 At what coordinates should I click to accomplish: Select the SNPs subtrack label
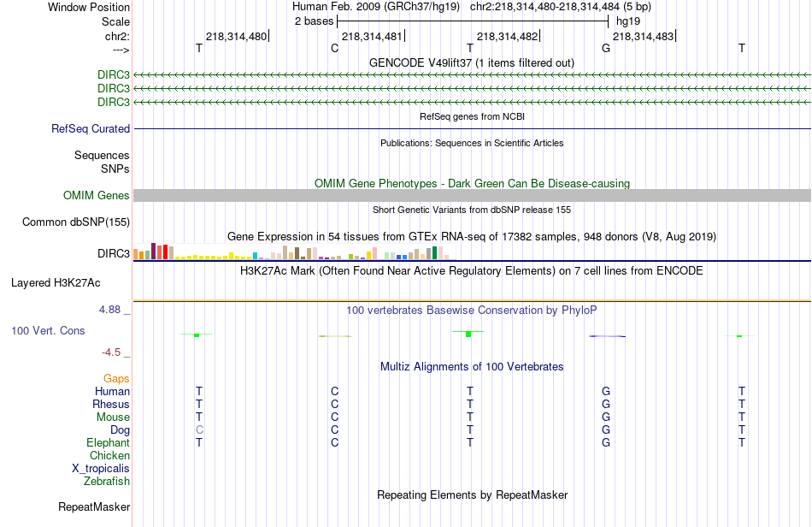[x=115, y=169]
